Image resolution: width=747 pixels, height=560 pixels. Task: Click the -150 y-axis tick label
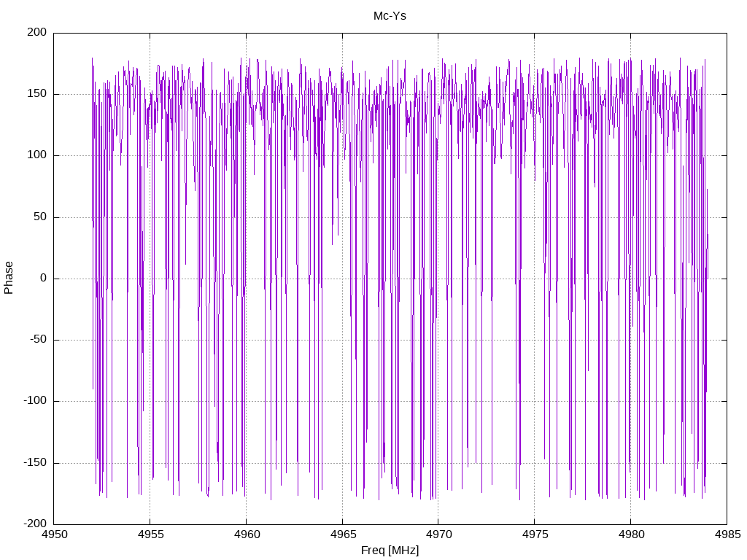35,462
